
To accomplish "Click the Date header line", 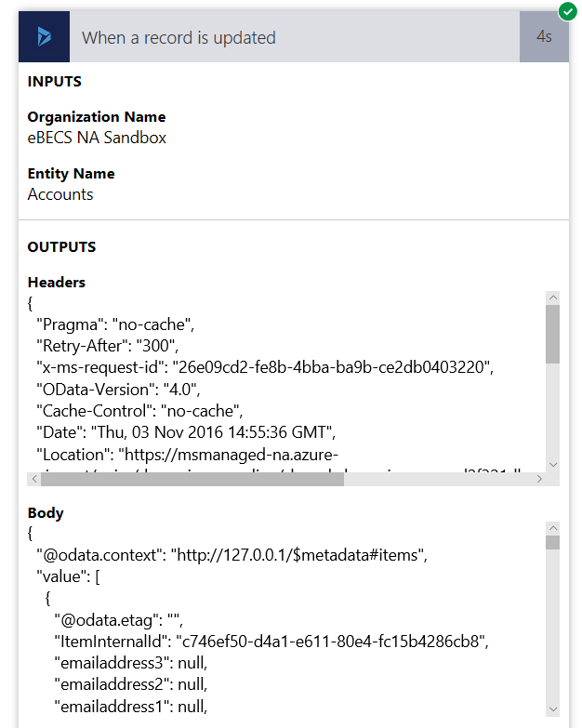I will point(186,432).
